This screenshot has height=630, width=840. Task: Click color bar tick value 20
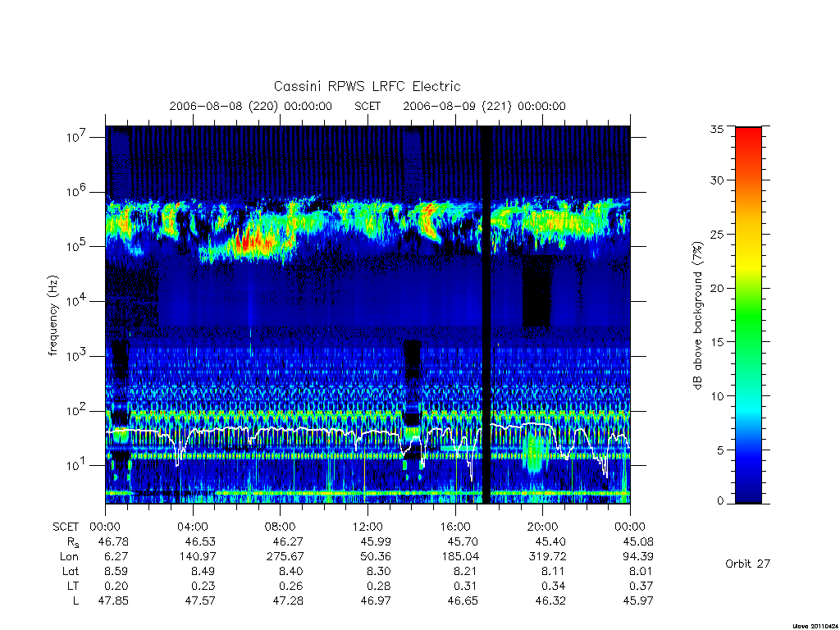(717, 288)
